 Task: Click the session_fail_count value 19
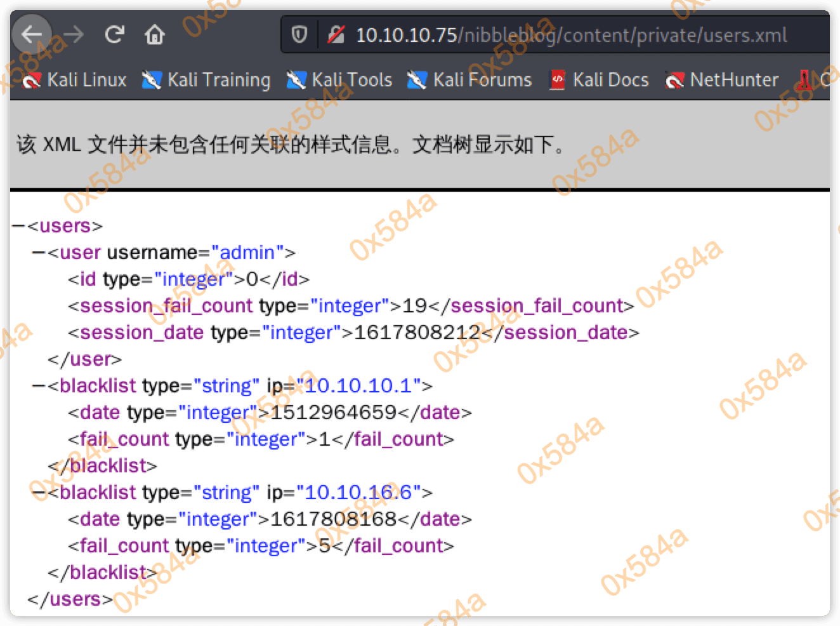(x=415, y=306)
